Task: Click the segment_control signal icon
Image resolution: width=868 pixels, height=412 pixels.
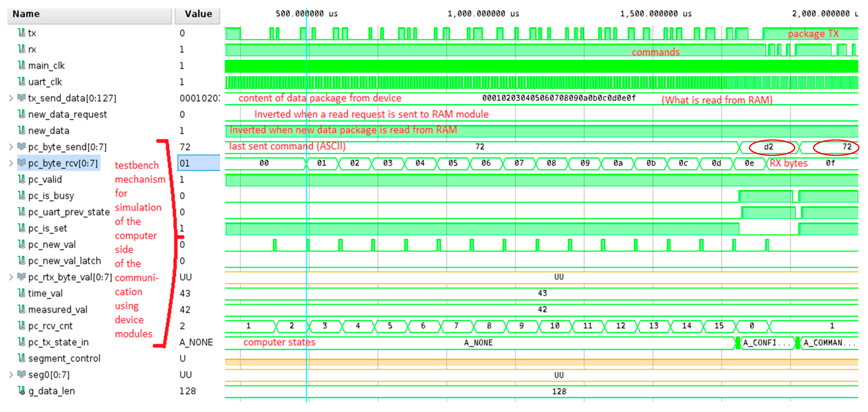Action: pos(22,358)
